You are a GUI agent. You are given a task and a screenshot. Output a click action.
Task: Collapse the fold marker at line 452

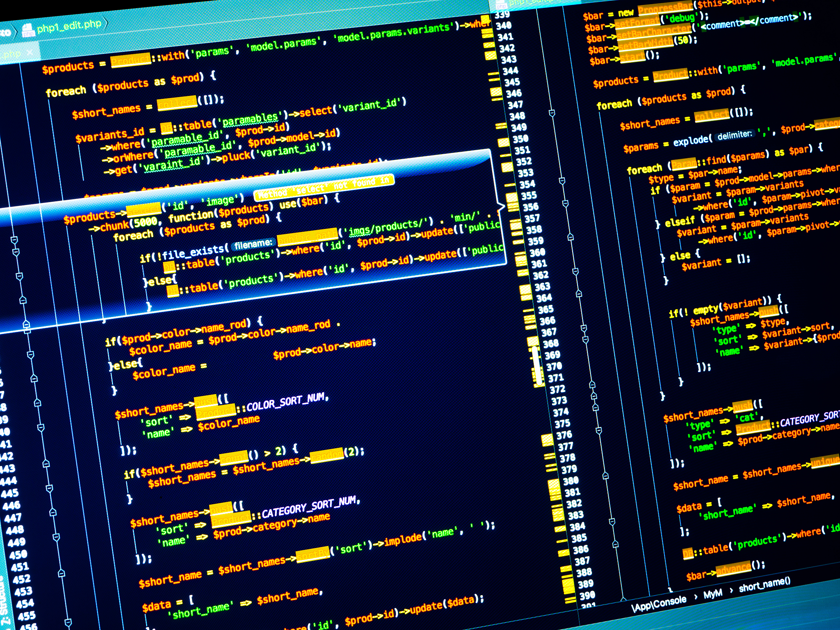(x=62, y=573)
